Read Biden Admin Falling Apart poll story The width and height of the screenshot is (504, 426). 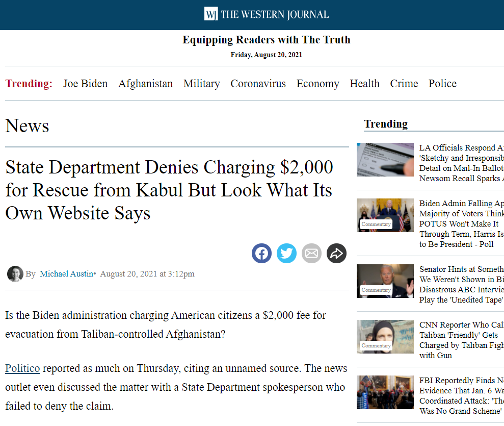pos(462,223)
